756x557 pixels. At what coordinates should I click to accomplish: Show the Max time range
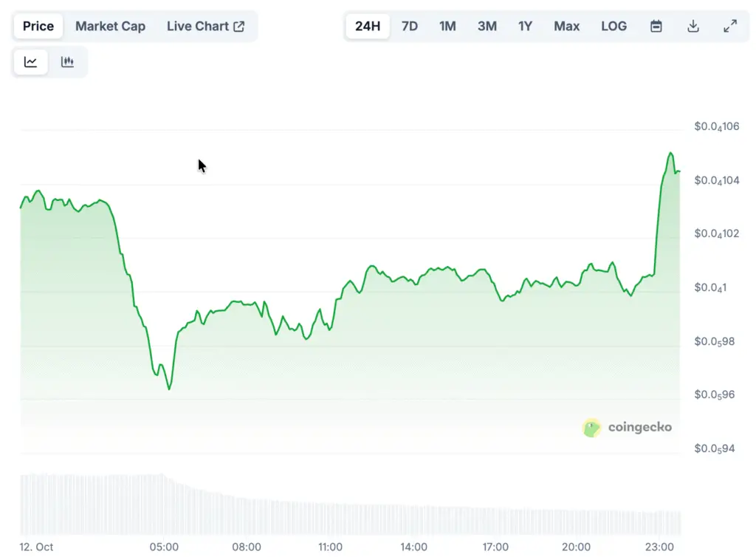point(566,27)
